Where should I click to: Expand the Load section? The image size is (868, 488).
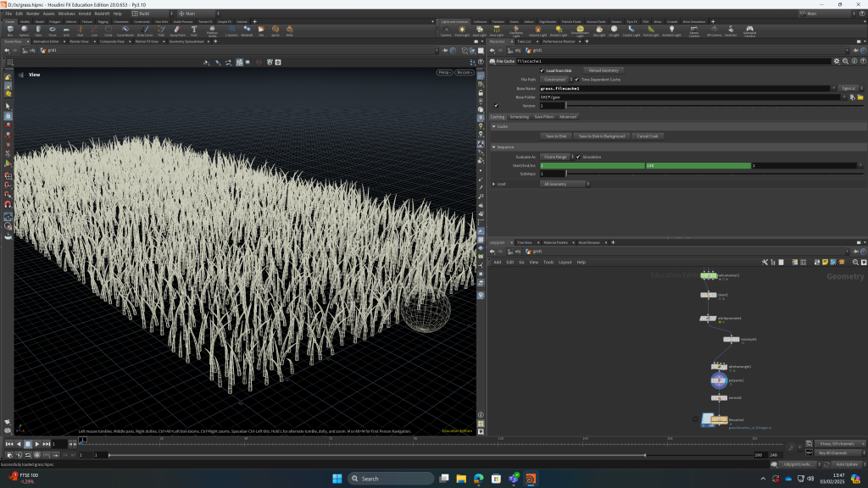pos(494,184)
